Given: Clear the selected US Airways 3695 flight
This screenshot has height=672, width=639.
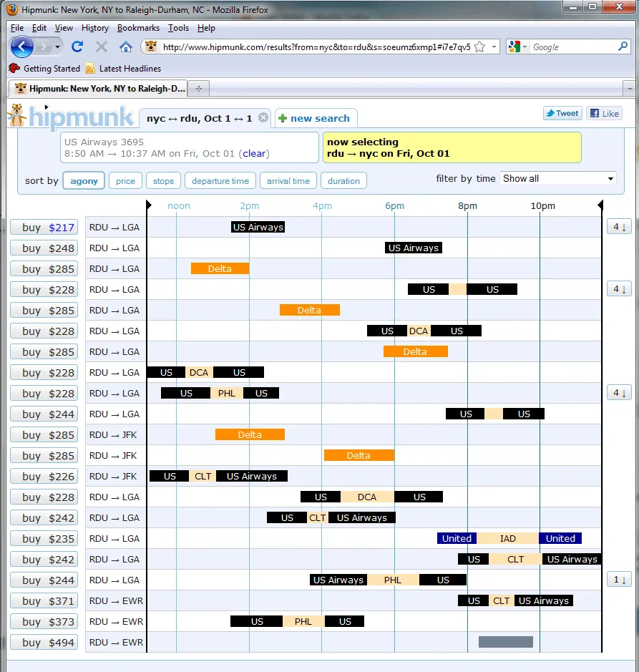Looking at the screenshot, I should [254, 153].
